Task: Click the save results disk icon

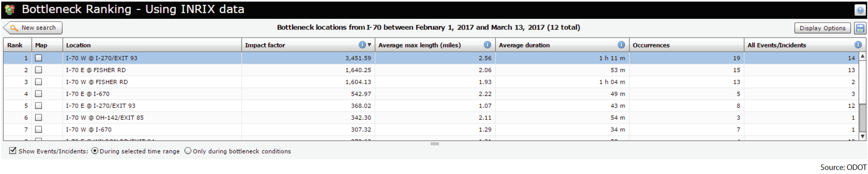Action: [860, 28]
